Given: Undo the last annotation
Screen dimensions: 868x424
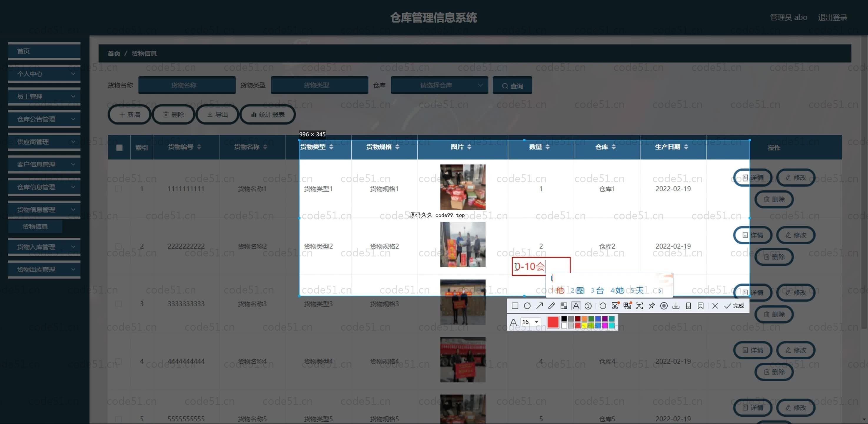Looking at the screenshot, I should click(x=603, y=306).
